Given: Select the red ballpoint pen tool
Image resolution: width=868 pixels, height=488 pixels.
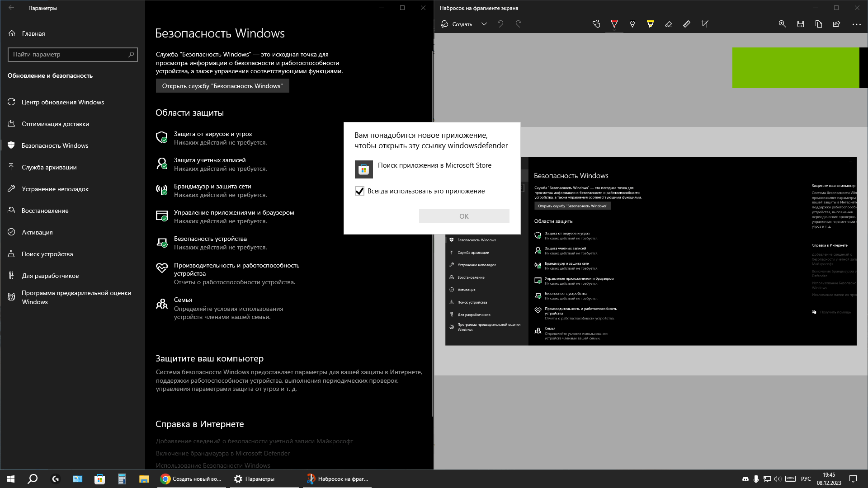Looking at the screenshot, I should tap(614, 24).
